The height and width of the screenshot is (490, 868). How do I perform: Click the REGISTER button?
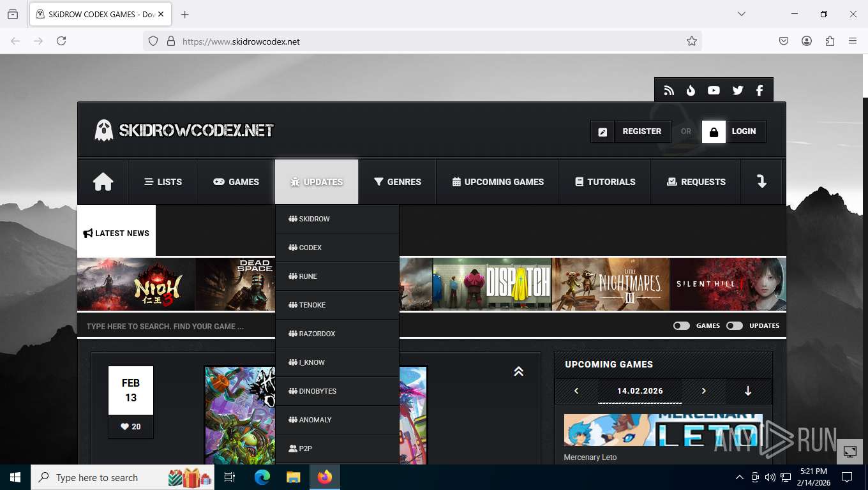(631, 132)
